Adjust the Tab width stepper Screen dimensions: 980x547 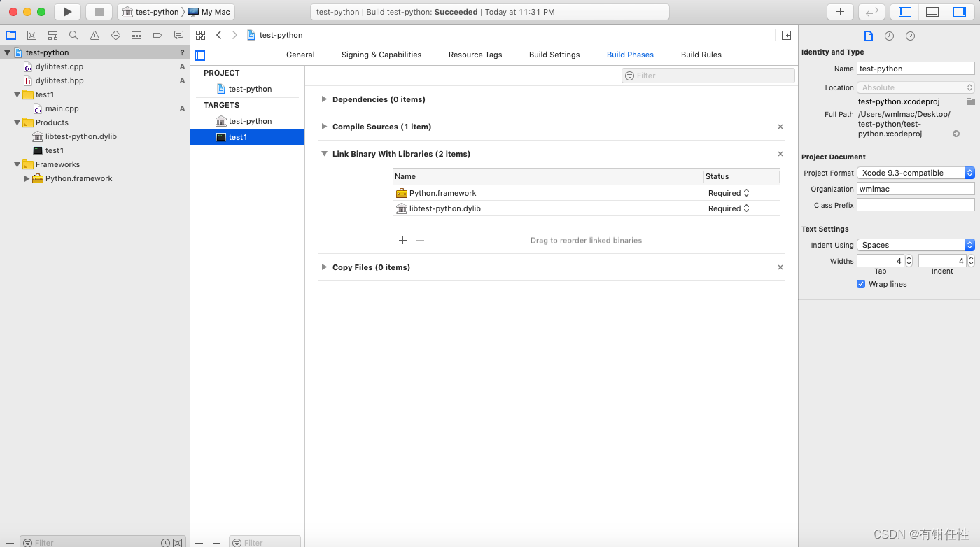pos(909,261)
